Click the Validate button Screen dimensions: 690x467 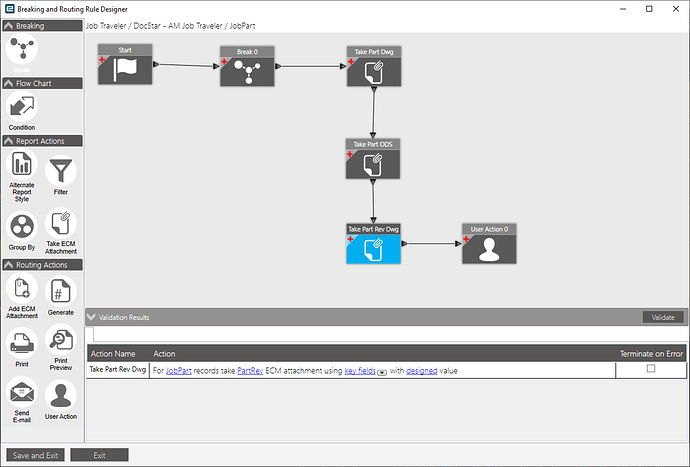click(x=663, y=317)
